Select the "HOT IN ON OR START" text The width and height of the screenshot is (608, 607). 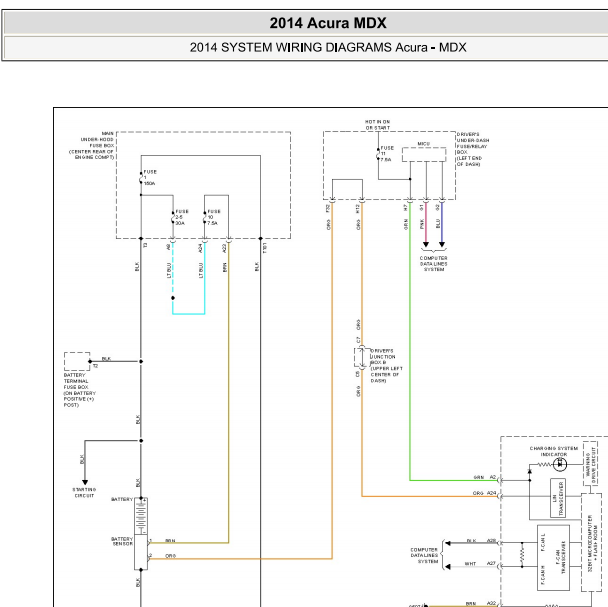coord(378,125)
